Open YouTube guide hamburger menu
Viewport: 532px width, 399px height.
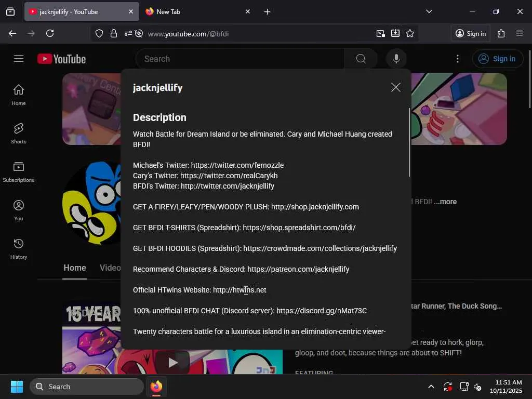pyautogui.click(x=19, y=59)
